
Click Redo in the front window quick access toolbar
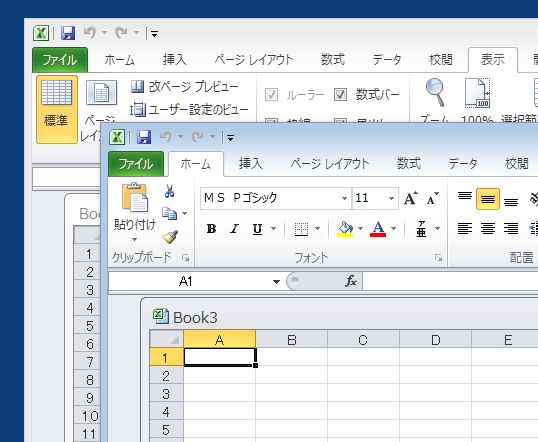[198, 137]
